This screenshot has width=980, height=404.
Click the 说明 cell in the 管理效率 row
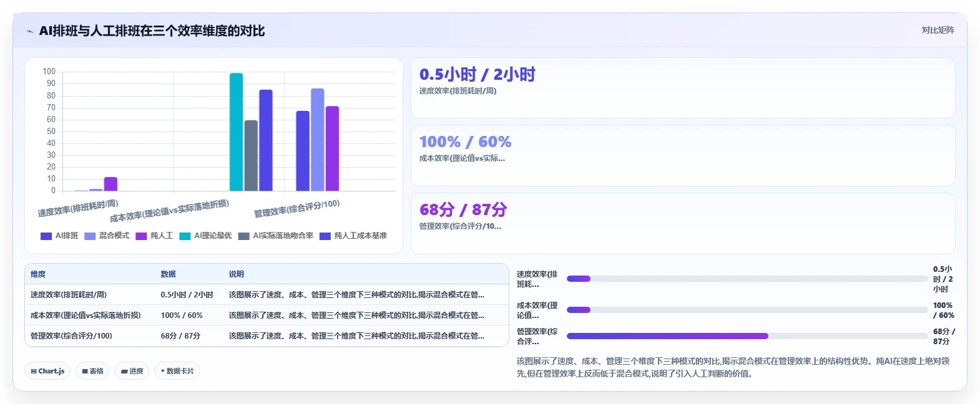(366, 336)
